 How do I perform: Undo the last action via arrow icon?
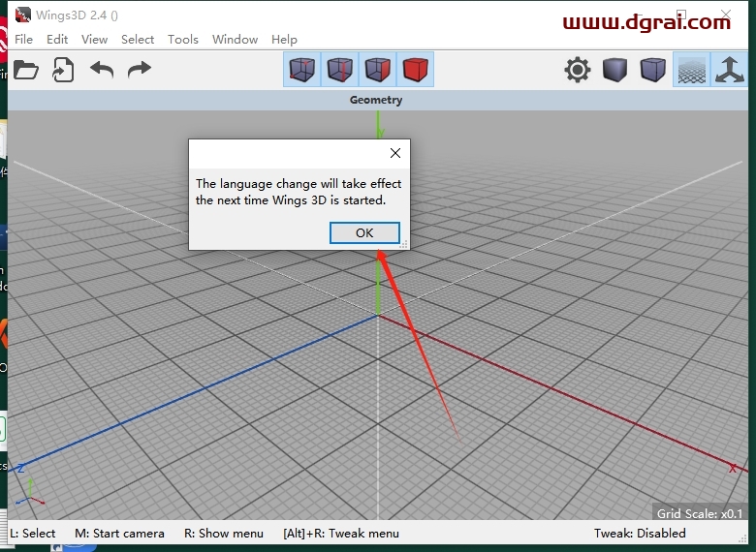(x=102, y=70)
